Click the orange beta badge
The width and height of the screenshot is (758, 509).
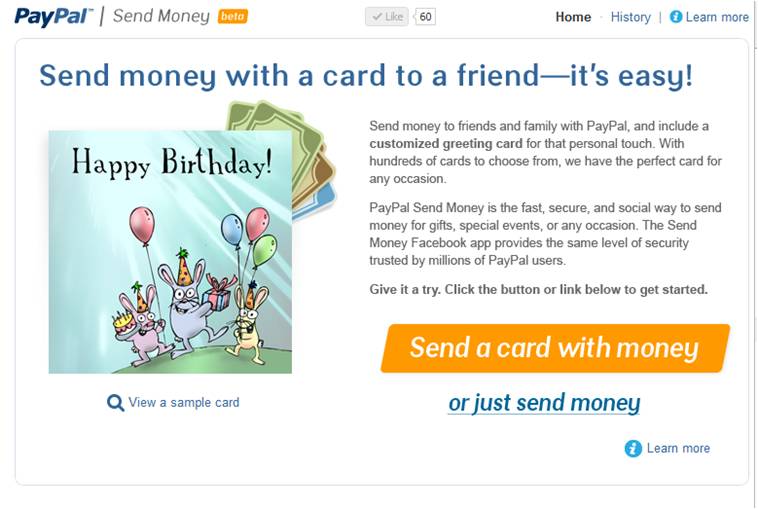click(233, 16)
